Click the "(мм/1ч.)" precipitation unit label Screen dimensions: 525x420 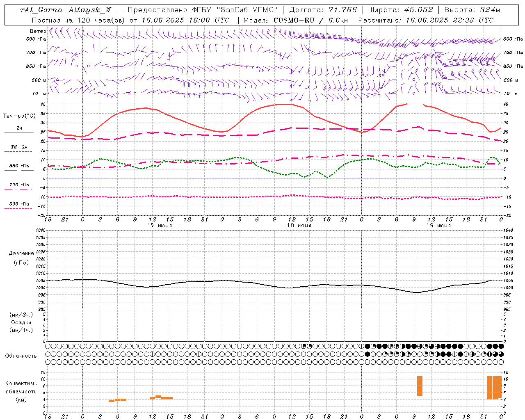point(21,330)
